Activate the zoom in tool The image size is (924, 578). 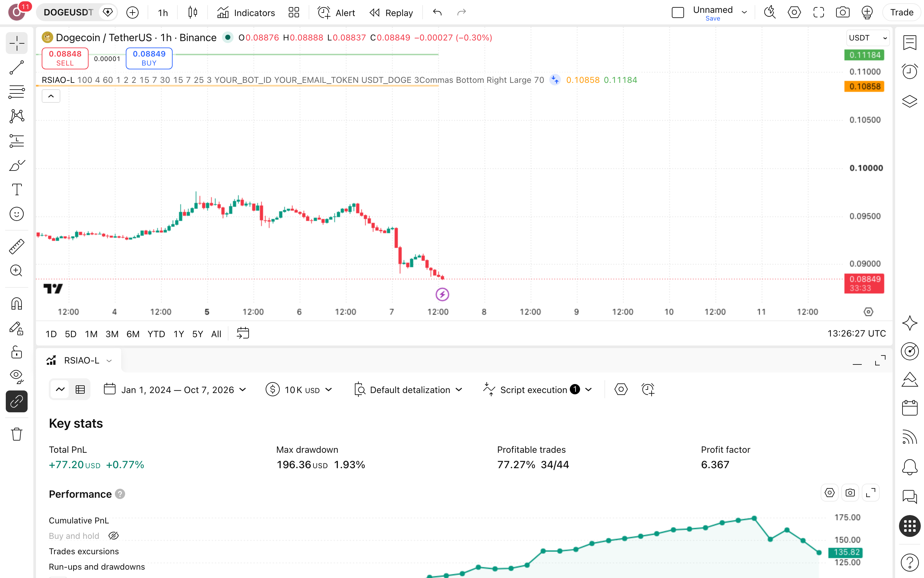click(16, 271)
